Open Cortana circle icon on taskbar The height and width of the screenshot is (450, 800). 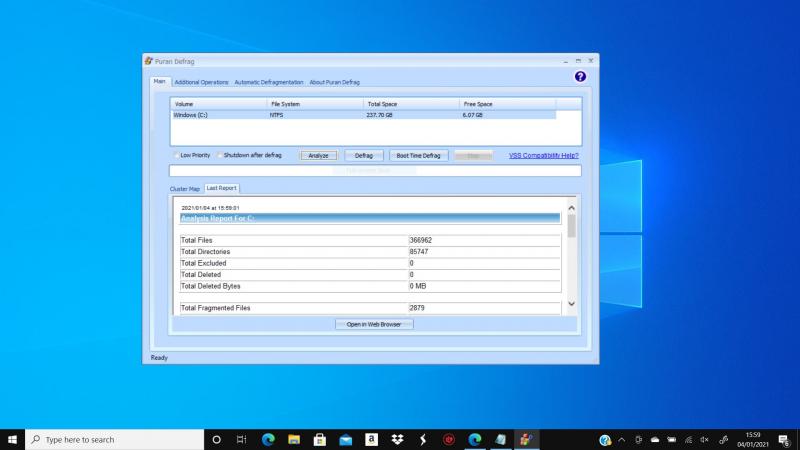point(216,439)
